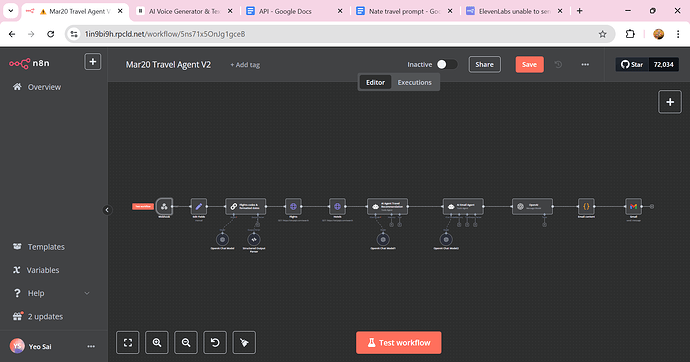Reset canvas zoom with the circular arrow icon

pyautogui.click(x=215, y=342)
